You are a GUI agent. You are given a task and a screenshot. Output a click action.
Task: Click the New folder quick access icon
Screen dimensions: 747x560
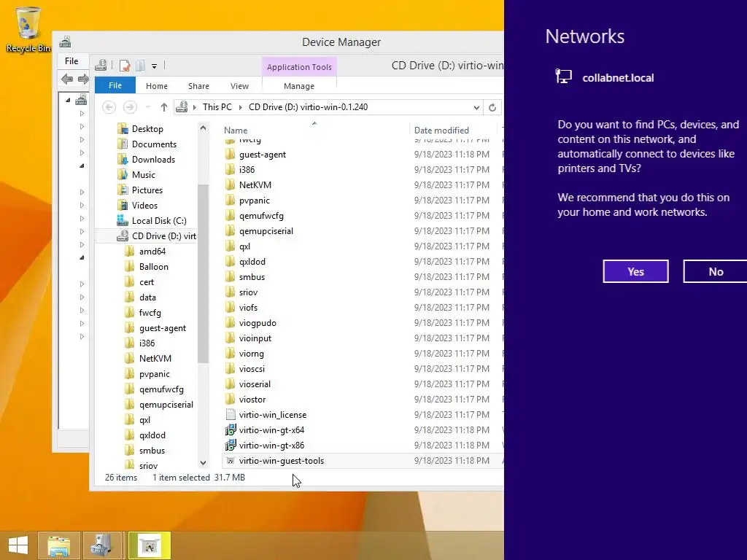click(x=141, y=65)
